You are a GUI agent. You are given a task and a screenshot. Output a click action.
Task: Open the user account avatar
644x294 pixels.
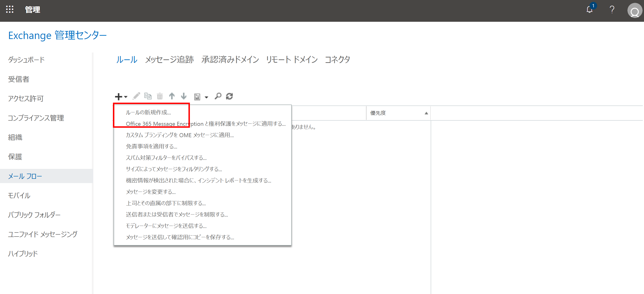tap(635, 10)
